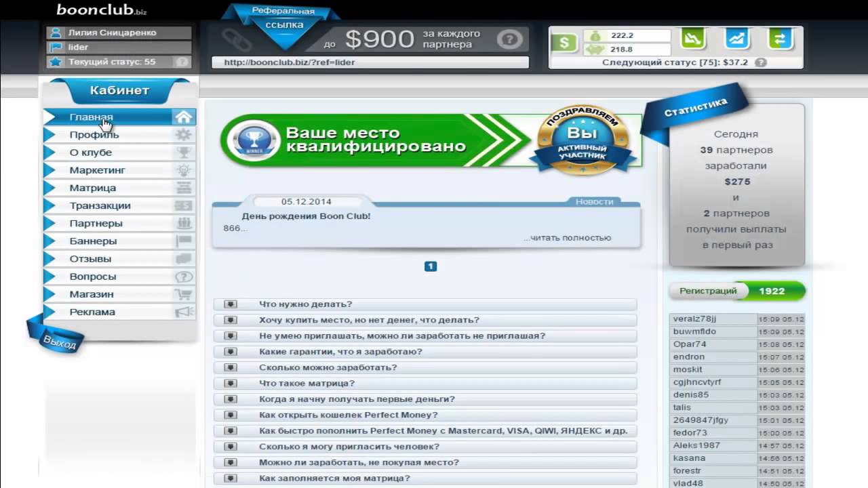Screen dimensions: 868x488
Task: Click the question icon beside Вопросы
Action: point(183,277)
